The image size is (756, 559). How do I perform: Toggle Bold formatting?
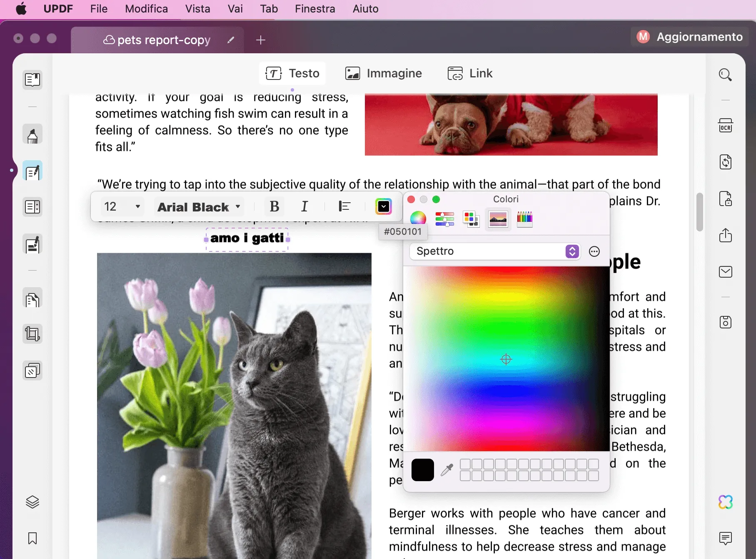pyautogui.click(x=274, y=206)
